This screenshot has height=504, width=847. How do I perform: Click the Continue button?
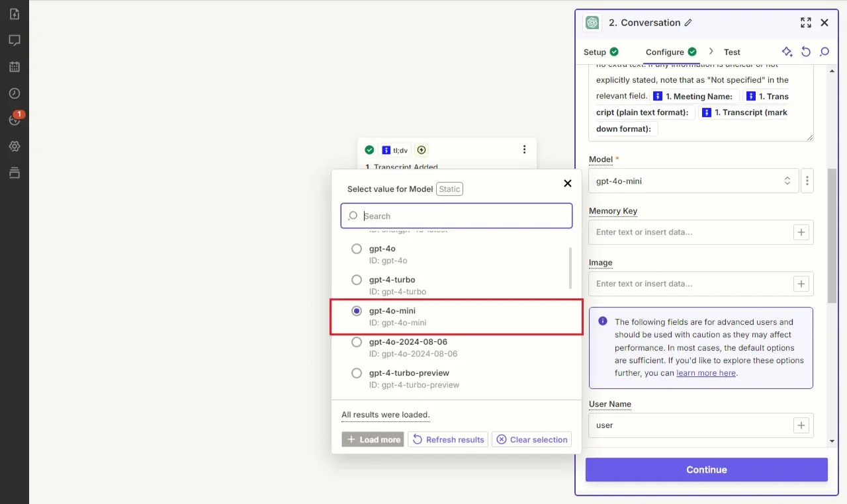click(x=707, y=470)
